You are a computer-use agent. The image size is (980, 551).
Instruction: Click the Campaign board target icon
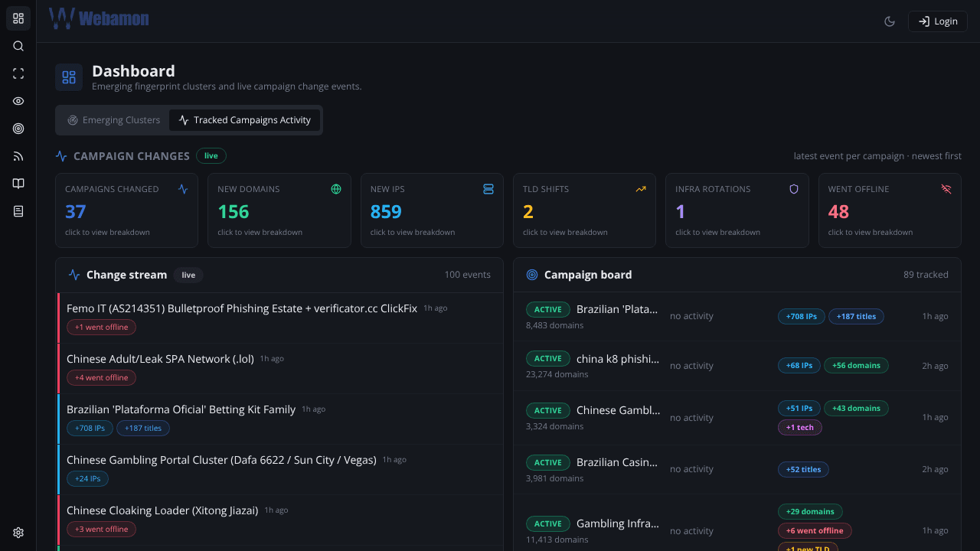(532, 275)
